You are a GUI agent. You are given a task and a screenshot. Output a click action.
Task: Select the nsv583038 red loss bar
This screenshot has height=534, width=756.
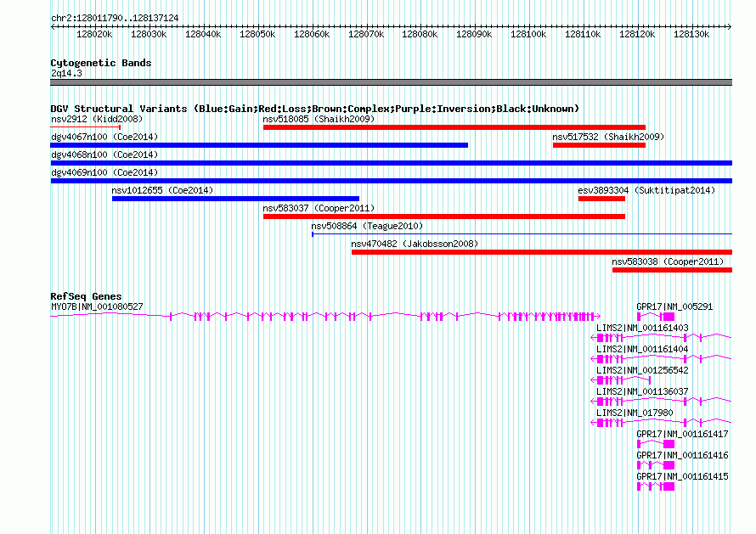coord(672,270)
